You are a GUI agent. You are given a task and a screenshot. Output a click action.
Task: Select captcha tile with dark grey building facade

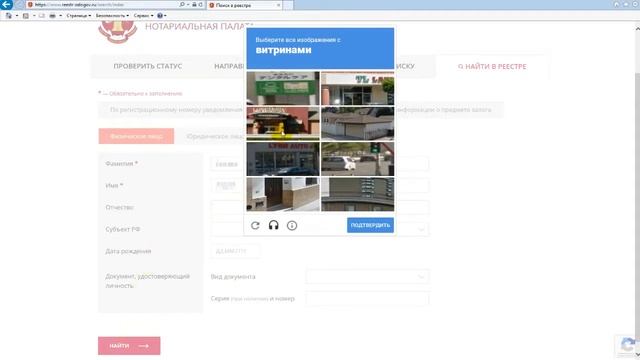point(358,194)
